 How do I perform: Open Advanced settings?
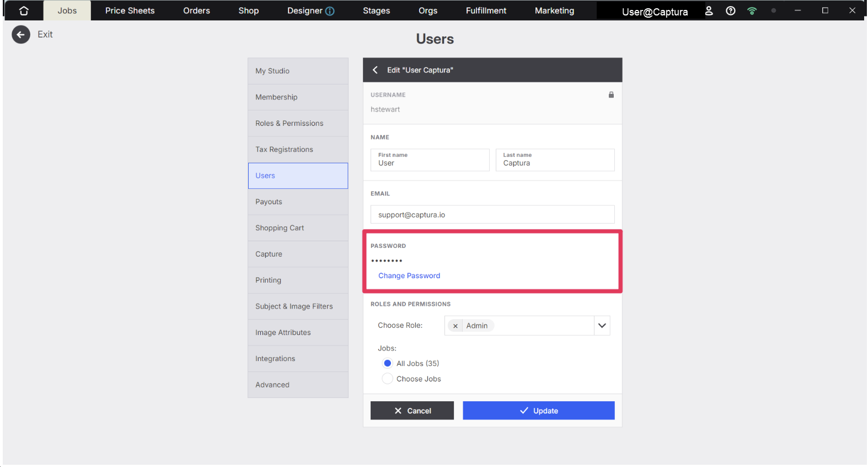298,385
